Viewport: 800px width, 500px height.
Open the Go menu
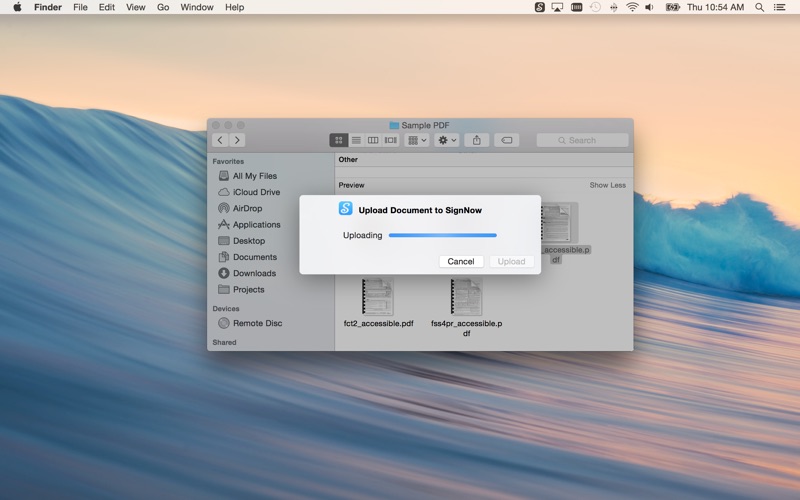click(163, 7)
